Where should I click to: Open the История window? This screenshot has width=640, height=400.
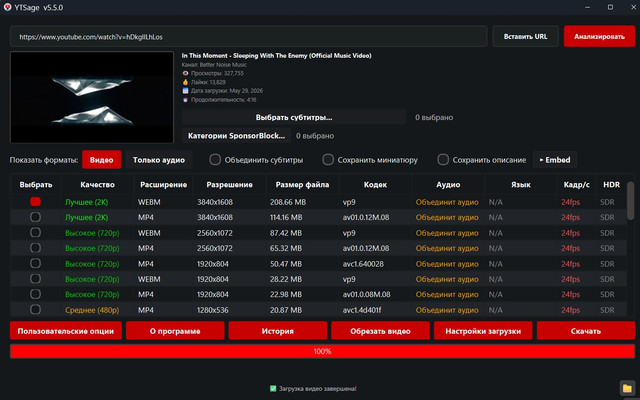point(278,331)
